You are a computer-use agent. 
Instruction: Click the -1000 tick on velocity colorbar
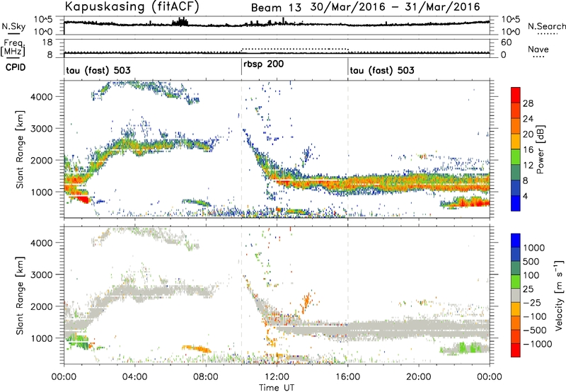pyautogui.click(x=538, y=344)
